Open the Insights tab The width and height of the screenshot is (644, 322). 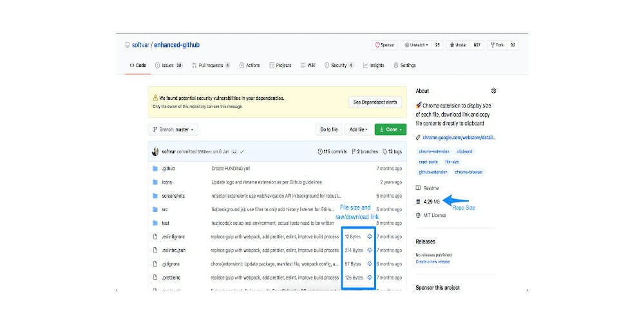(374, 65)
